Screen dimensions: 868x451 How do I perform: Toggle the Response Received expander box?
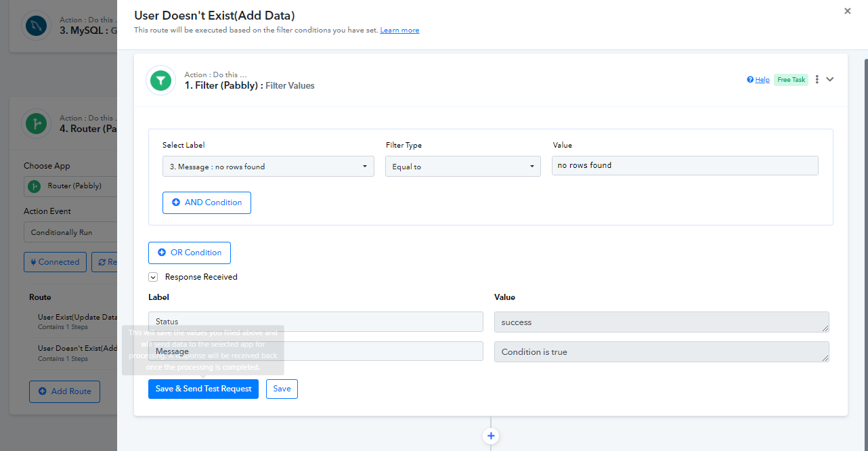(153, 277)
